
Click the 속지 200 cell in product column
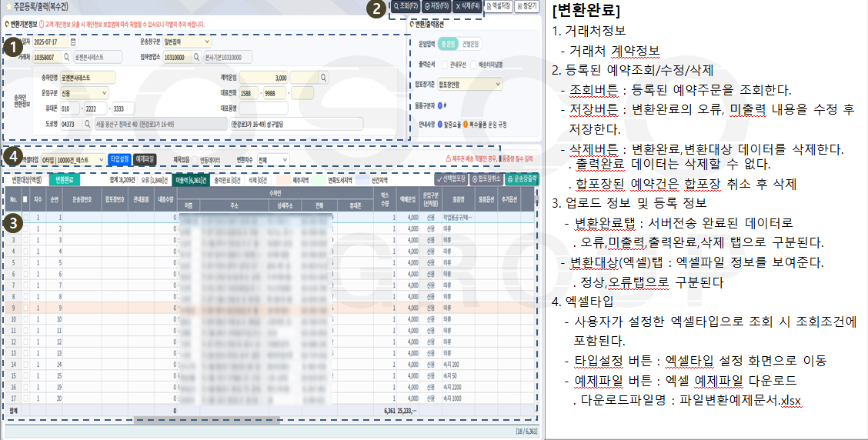pyautogui.click(x=457, y=364)
